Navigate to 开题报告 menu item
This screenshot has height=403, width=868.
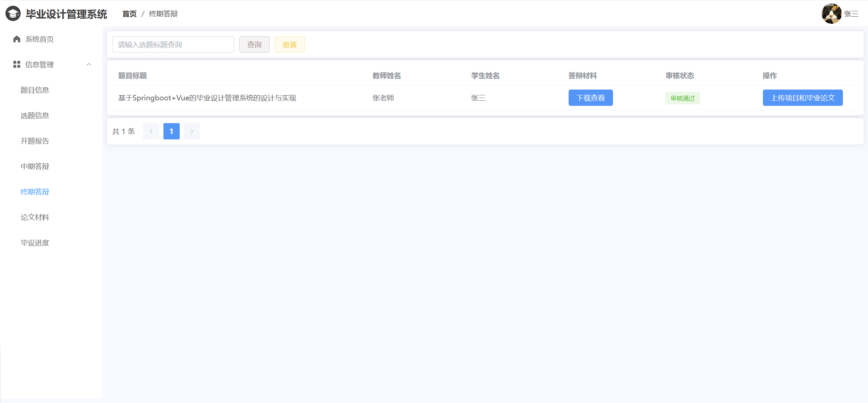[x=35, y=141]
